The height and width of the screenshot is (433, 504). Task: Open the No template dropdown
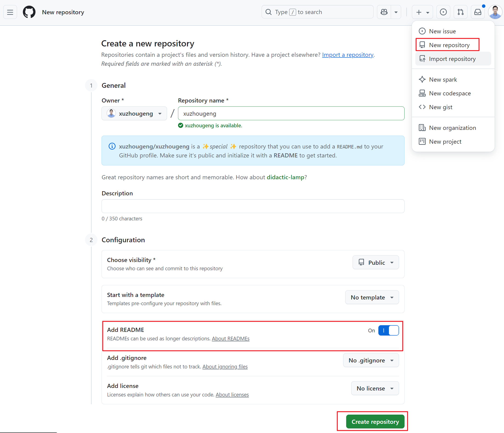(372, 297)
